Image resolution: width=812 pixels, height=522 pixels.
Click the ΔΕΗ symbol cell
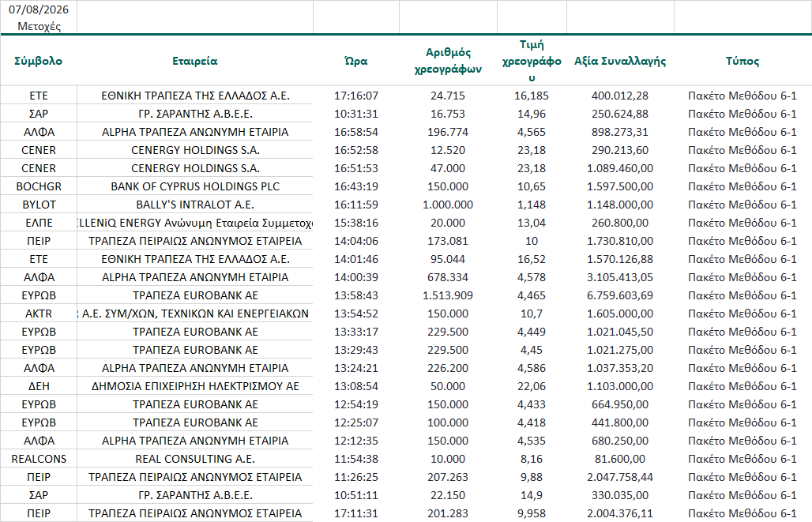pyautogui.click(x=39, y=386)
